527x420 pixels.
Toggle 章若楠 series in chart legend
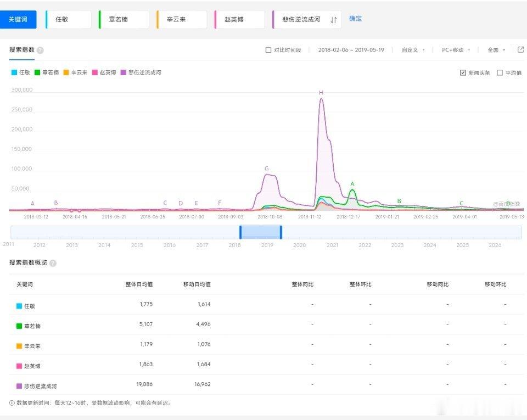point(47,72)
